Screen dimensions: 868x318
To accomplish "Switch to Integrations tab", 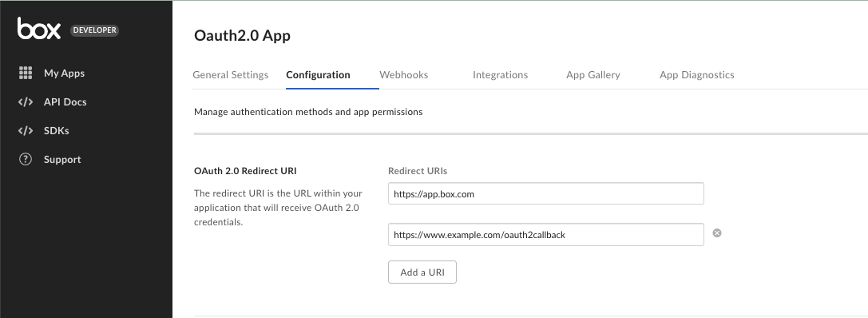I will click(x=501, y=75).
